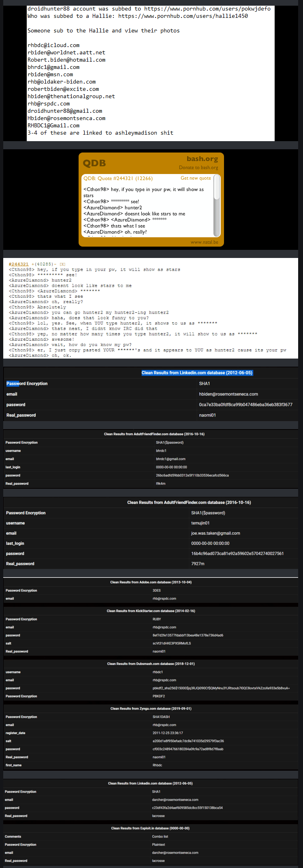
Task: Select the line '<Cthon98> Absolutely'
Action: (x=37, y=307)
